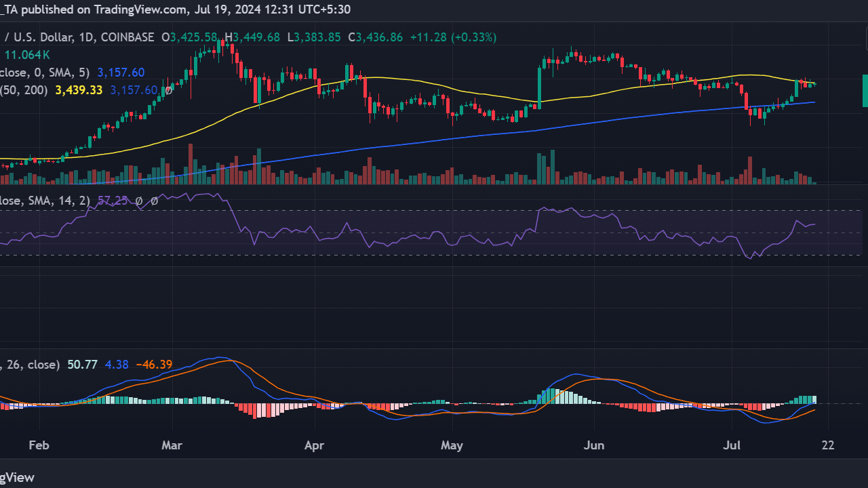868x488 pixels.
Task: Click the 22 date label on the time axis
Action: [828, 445]
